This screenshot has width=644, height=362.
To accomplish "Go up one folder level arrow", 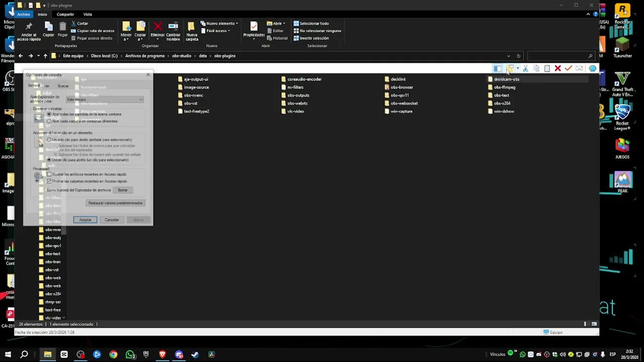I will (45, 56).
